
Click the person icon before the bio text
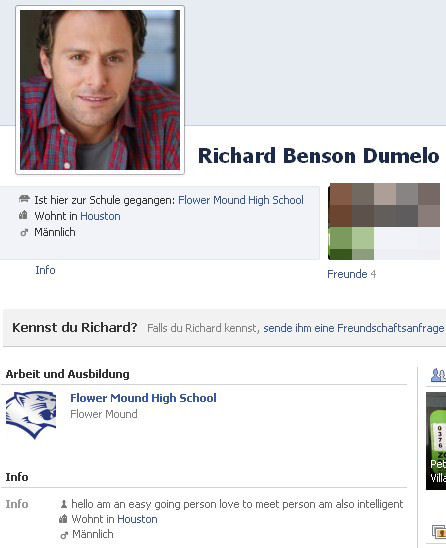pyautogui.click(x=64, y=504)
